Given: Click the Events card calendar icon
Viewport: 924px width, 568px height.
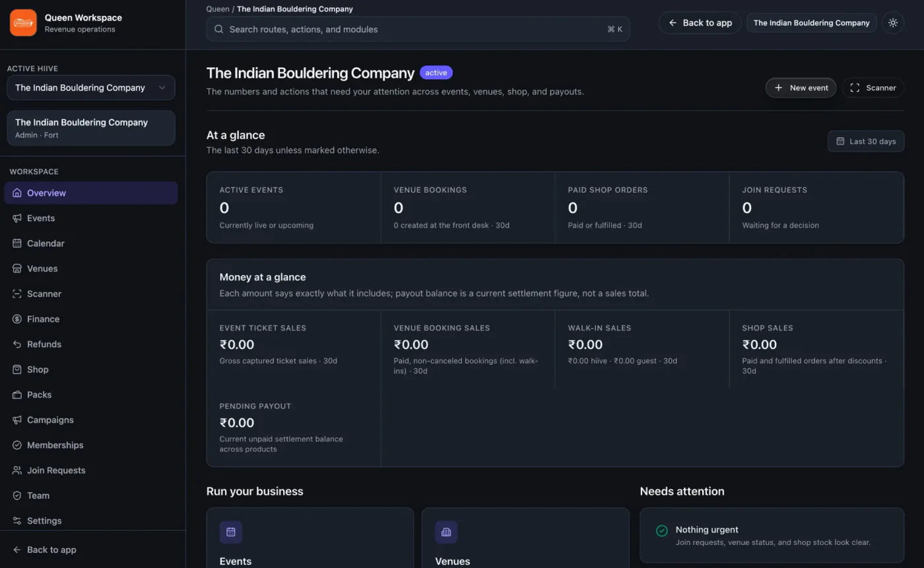Looking at the screenshot, I should (x=231, y=532).
